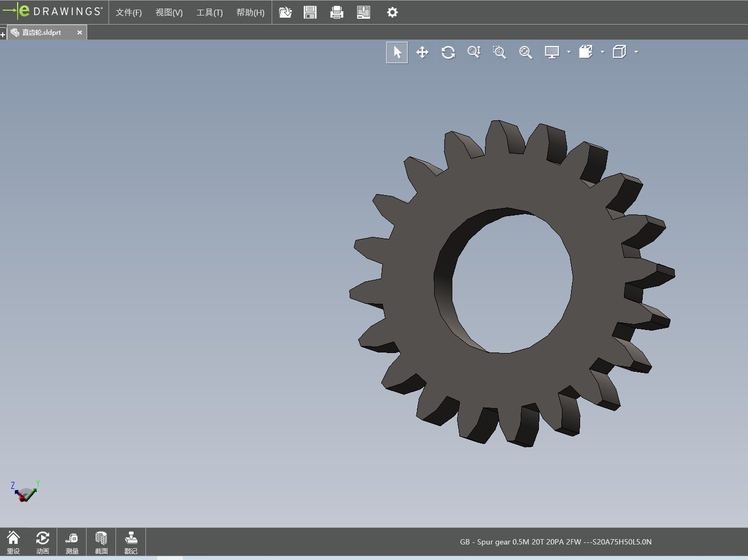The height and width of the screenshot is (560, 748).
Task: Open the 文件(F) menu
Action: point(129,12)
